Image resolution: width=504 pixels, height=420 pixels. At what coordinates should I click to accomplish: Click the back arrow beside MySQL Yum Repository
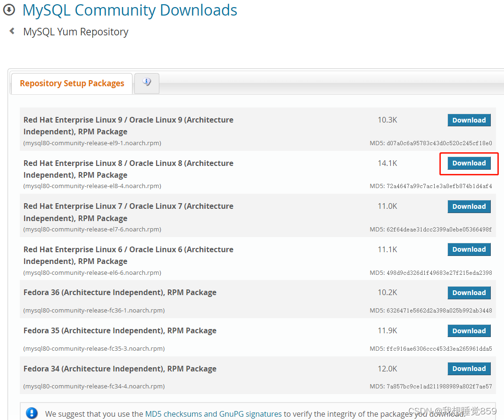pyautogui.click(x=12, y=31)
